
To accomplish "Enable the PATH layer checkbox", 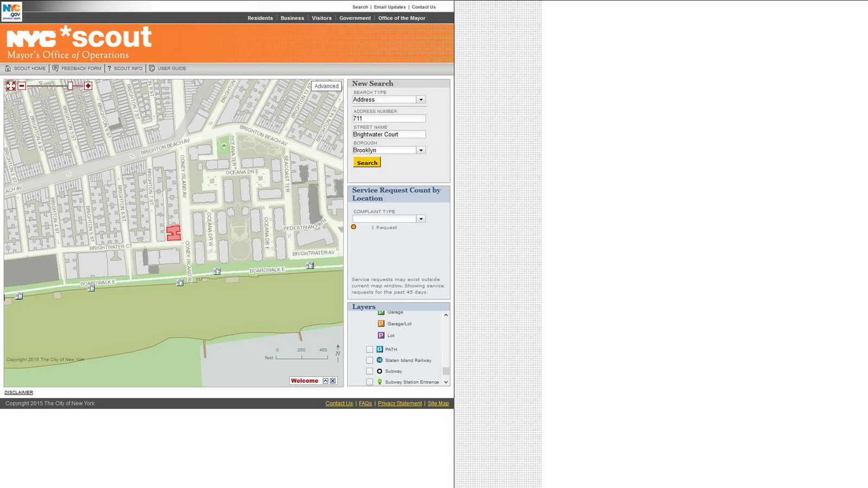I will coord(369,349).
